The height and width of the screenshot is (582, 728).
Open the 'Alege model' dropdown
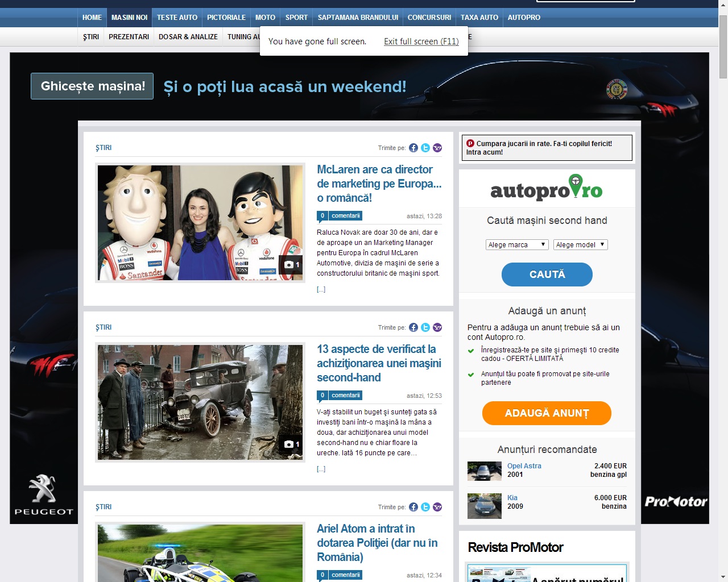[x=580, y=244]
